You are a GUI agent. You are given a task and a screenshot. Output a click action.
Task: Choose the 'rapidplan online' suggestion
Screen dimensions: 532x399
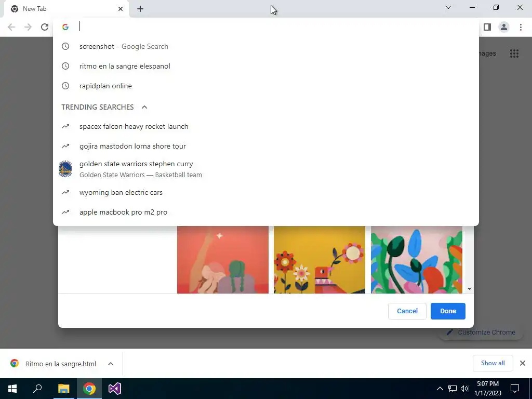(266, 86)
